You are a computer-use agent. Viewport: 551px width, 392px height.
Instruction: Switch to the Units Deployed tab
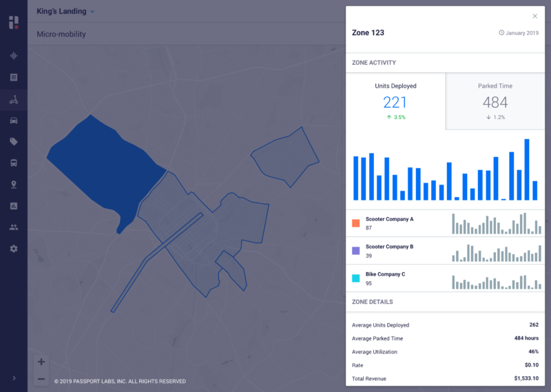coord(395,101)
